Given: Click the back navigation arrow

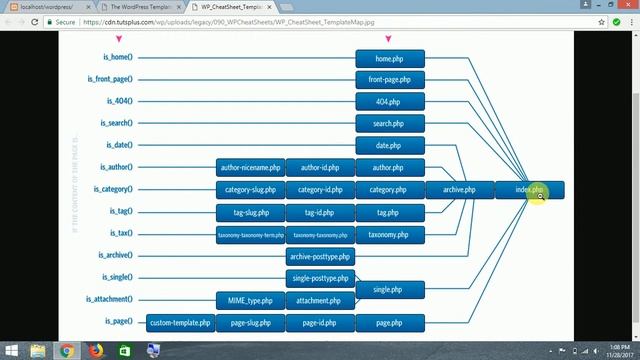Looking at the screenshot, I should point(9,22).
